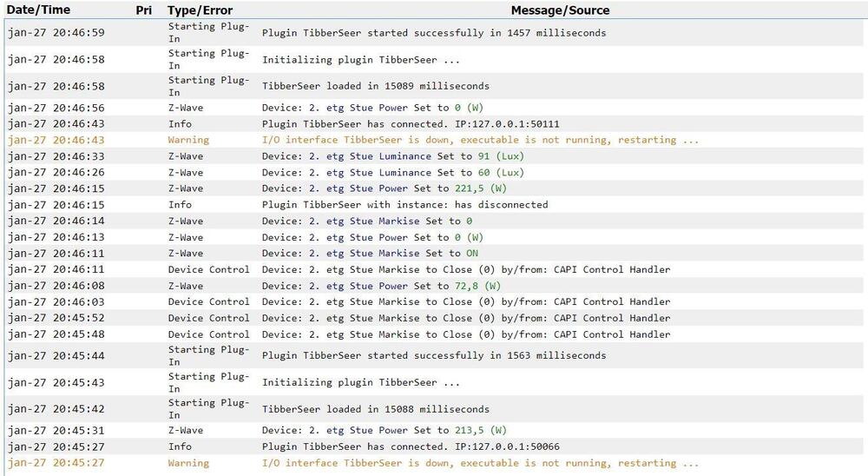
Task: Open the Luminance Set to 60 (Lux) entry
Action: pyautogui.click(x=393, y=173)
